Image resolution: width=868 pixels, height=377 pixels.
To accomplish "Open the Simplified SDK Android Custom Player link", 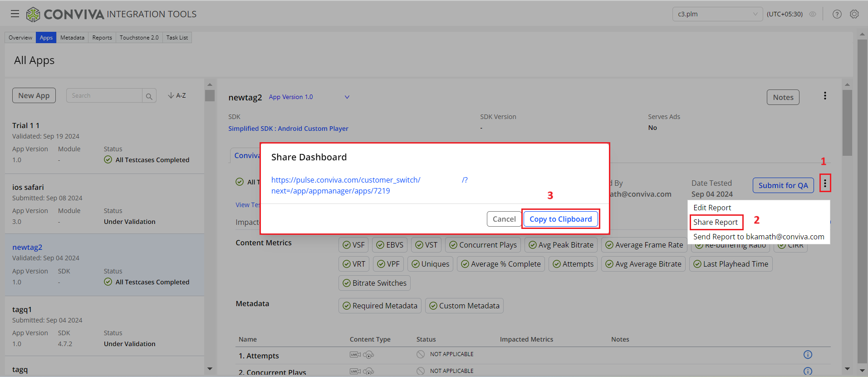I will 288,129.
